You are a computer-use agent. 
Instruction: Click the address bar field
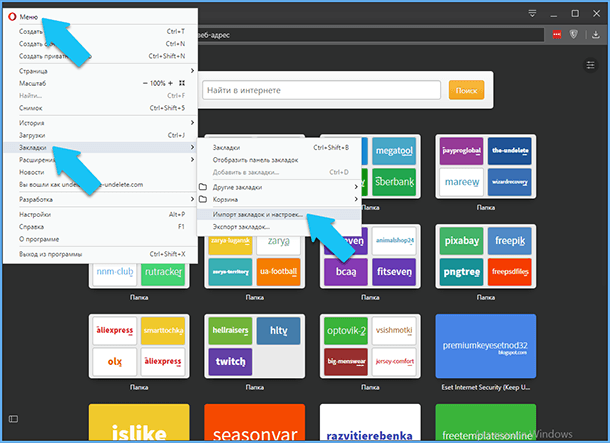click(370, 35)
